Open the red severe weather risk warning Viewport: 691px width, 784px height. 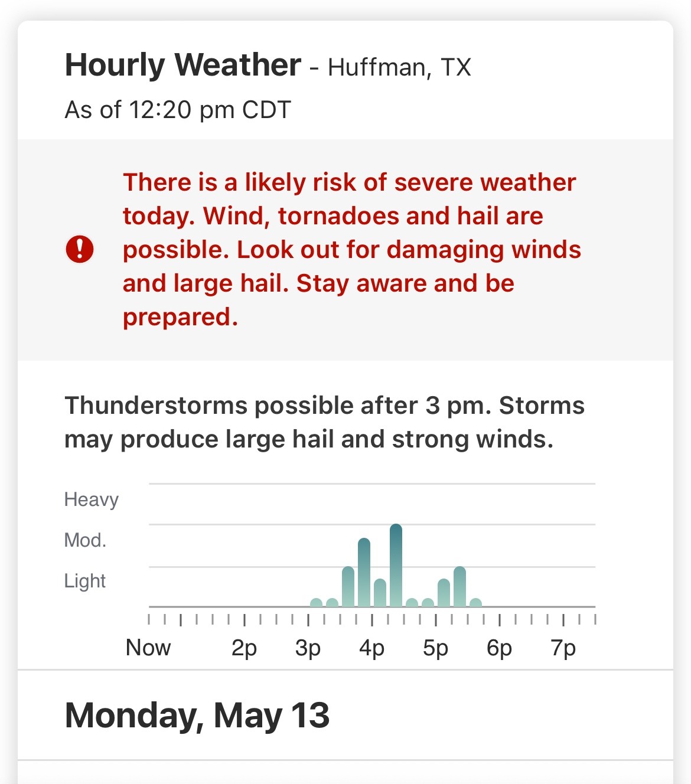click(351, 249)
